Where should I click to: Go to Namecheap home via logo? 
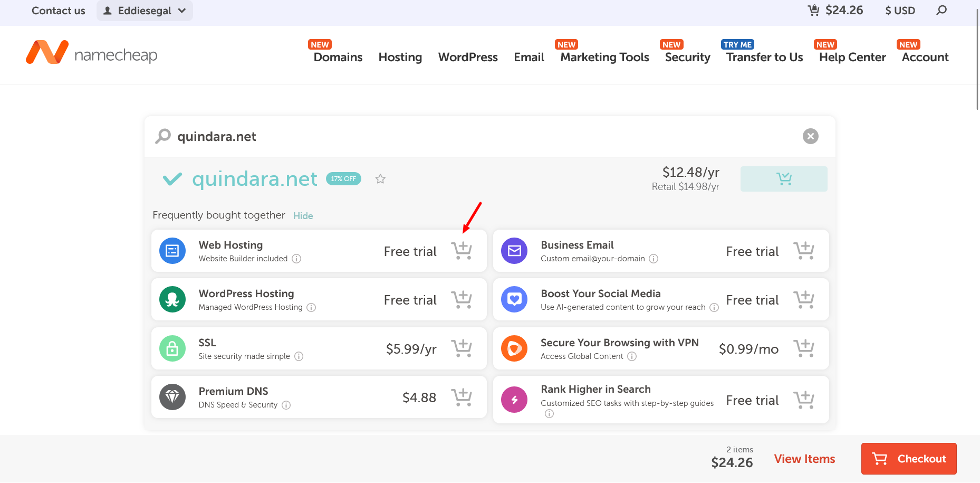coord(92,53)
